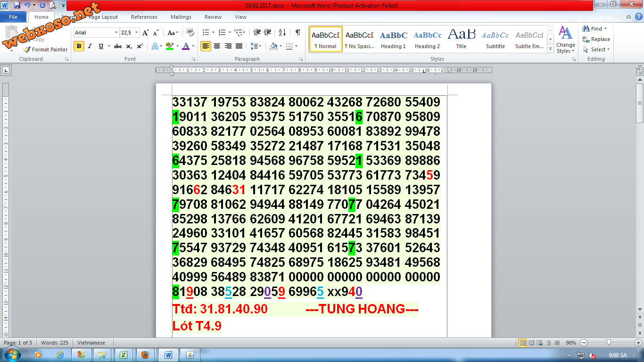Click the zoom slider handle

point(609,343)
